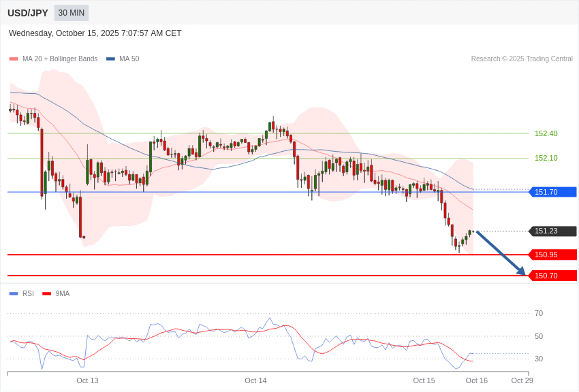Click the red 150.70 support price tag

coord(552,276)
